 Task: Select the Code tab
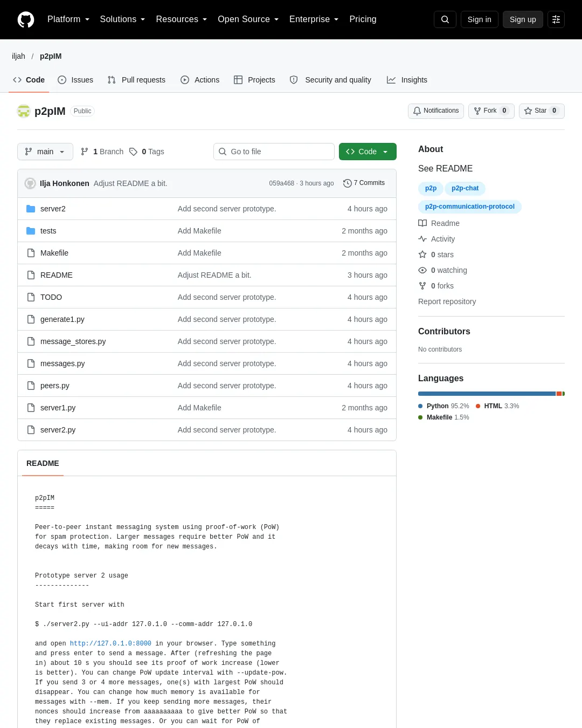click(x=29, y=80)
